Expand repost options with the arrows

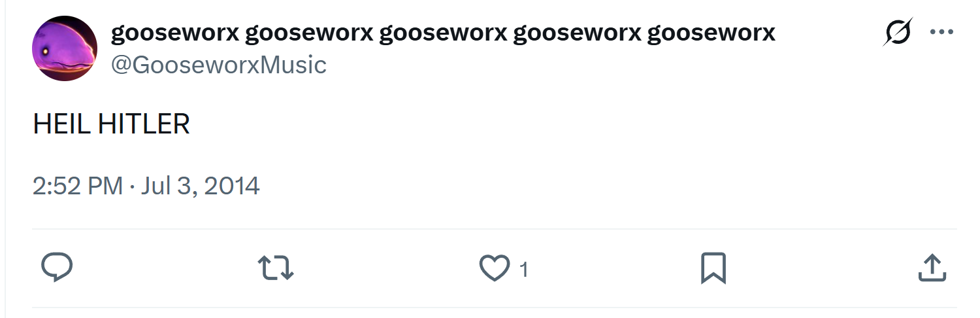276,268
